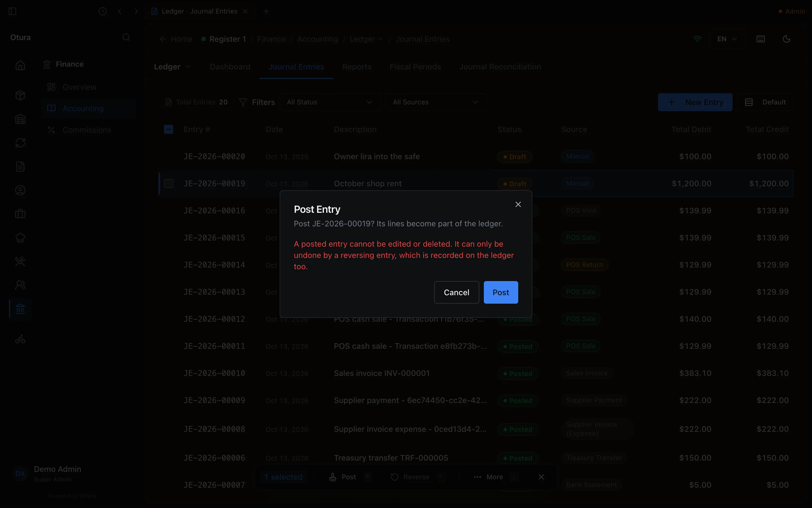Open the cube products icon in sidebar
Viewport: 812px width, 508px height.
click(x=21, y=95)
